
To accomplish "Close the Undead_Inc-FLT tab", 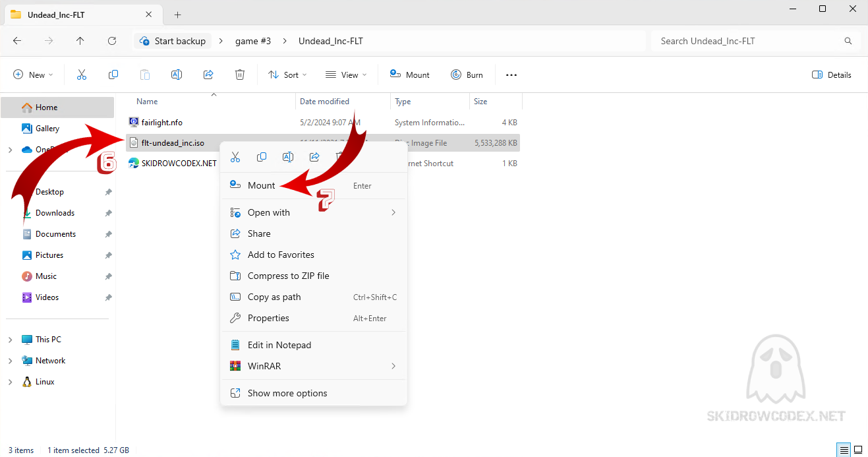I will (x=149, y=15).
